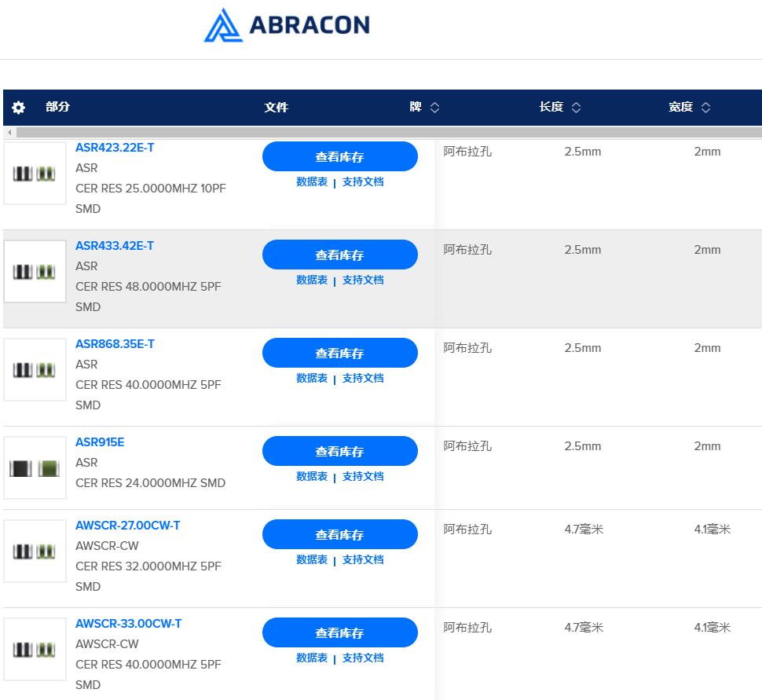Click 阿布拉孔 brand in ASR423.22E-T row
The width and height of the screenshot is (762, 700).
(x=467, y=152)
